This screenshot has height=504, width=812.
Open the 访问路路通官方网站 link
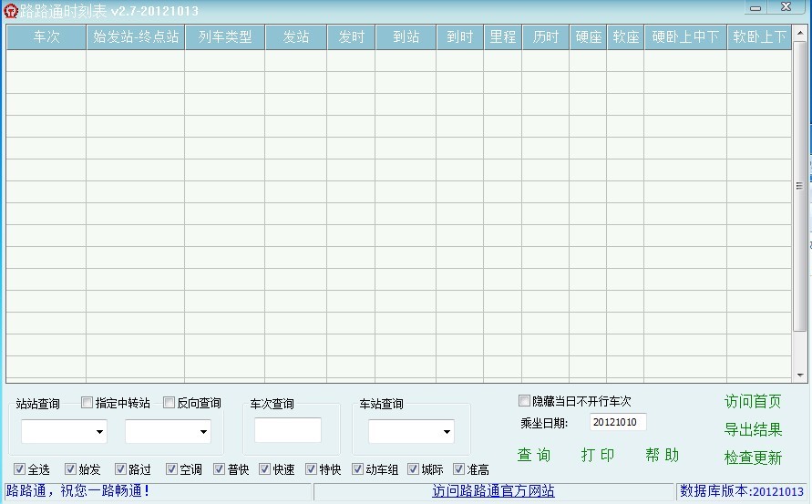click(x=493, y=491)
